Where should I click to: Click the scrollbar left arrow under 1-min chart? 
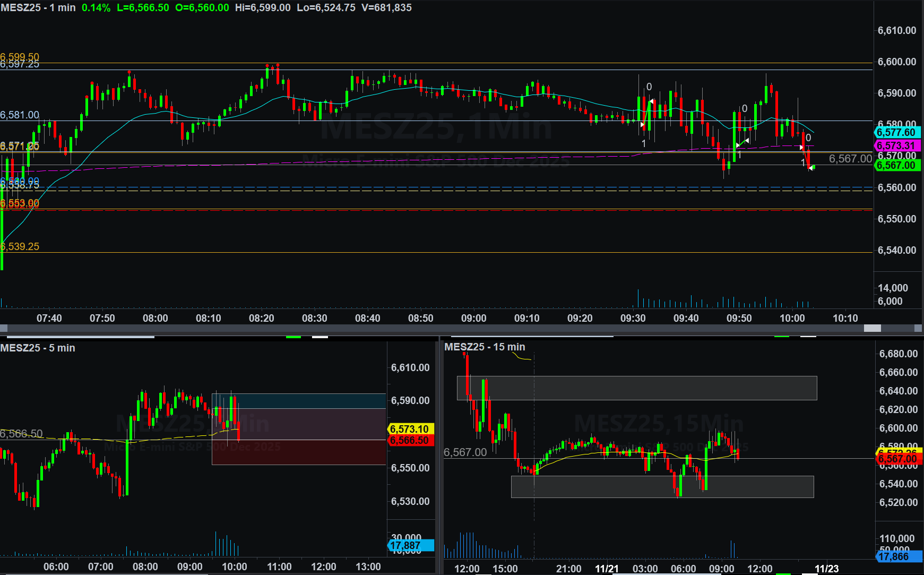pyautogui.click(x=4, y=329)
